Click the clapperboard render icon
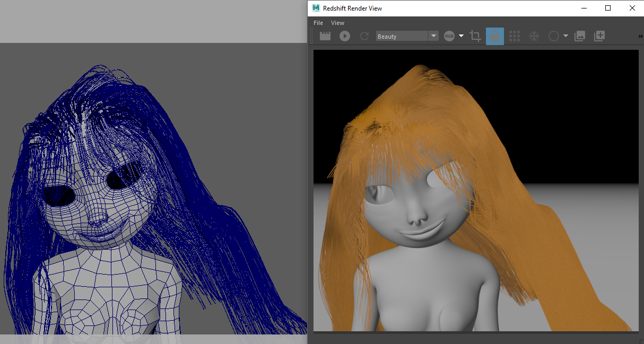Image resolution: width=644 pixels, height=344 pixels. tap(325, 36)
